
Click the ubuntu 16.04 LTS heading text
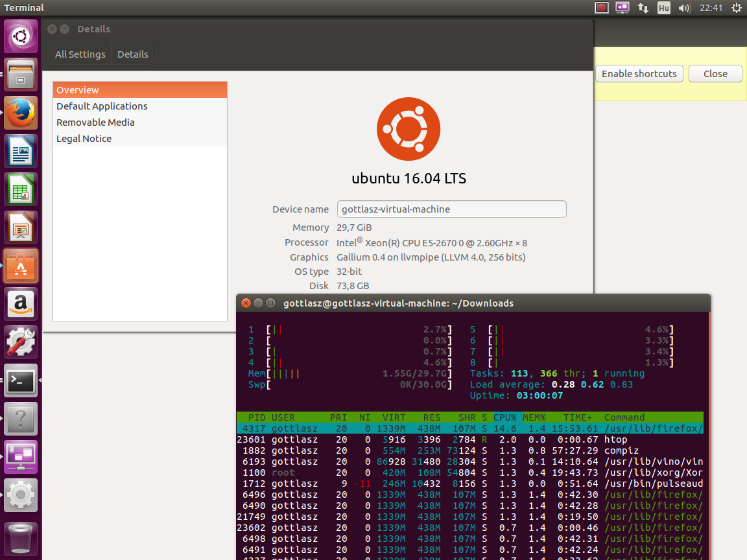click(409, 179)
